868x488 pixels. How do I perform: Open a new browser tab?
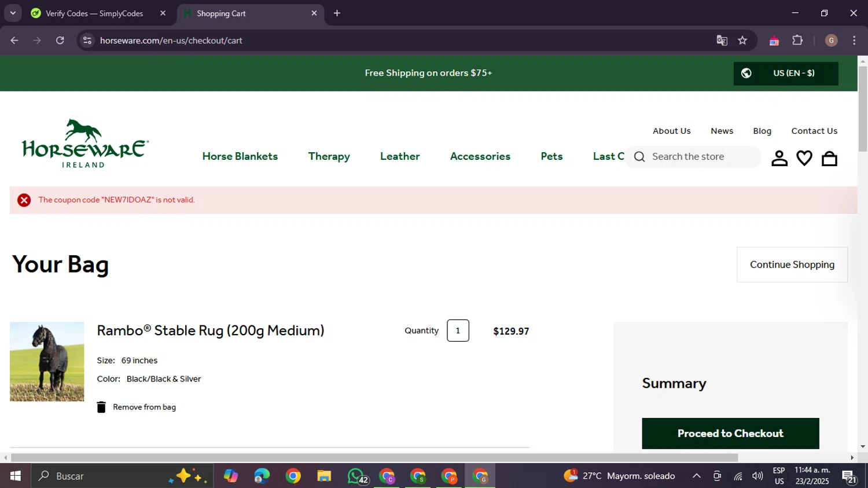coord(337,13)
